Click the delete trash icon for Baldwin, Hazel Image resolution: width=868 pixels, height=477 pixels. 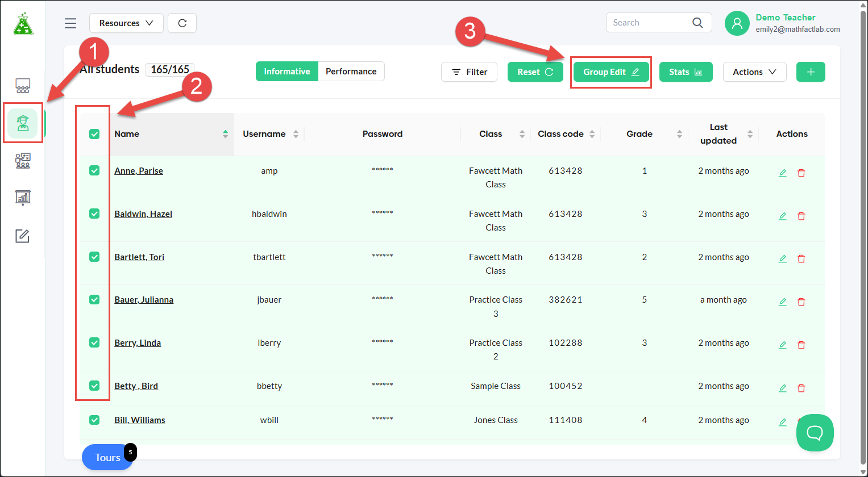(x=801, y=216)
